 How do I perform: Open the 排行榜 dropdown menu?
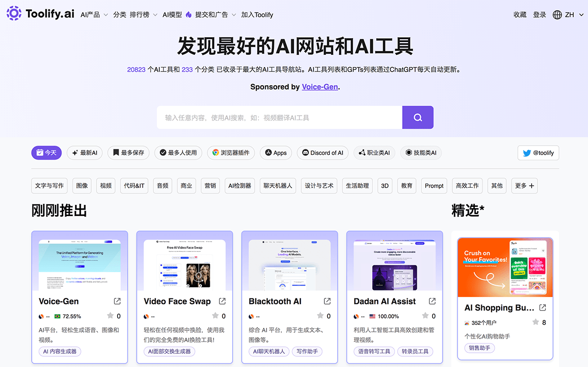[142, 14]
